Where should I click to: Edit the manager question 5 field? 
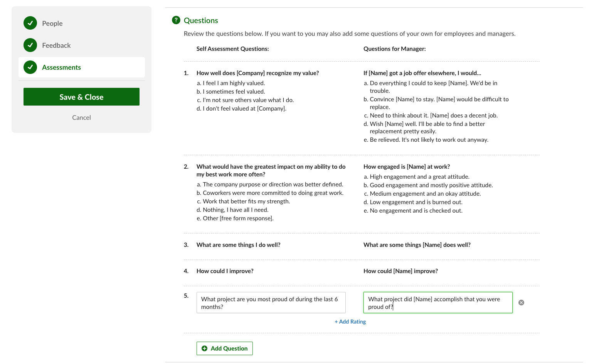437,303
